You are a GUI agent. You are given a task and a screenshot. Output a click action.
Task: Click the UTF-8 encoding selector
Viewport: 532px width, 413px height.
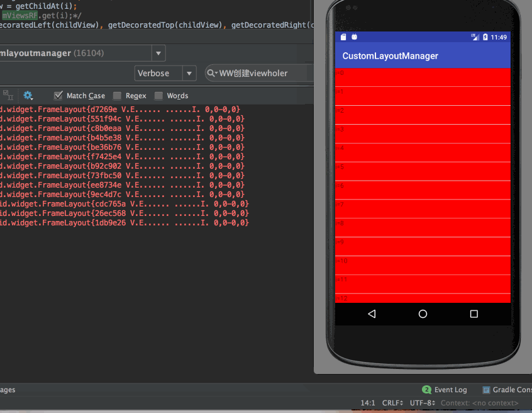click(422, 403)
